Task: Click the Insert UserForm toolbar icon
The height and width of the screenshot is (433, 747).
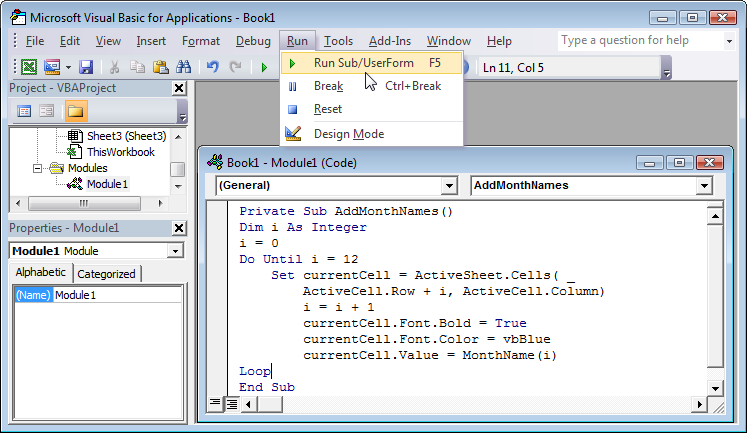Action: pos(52,67)
